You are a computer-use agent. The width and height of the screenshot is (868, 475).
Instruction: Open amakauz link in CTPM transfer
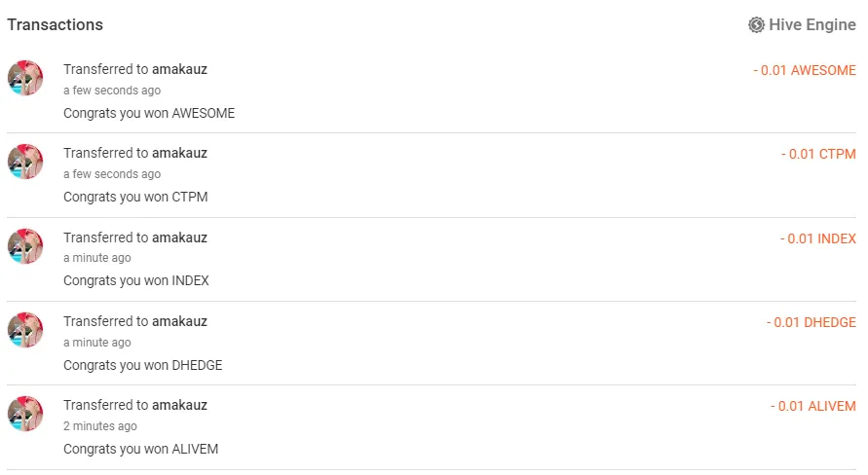click(x=179, y=153)
